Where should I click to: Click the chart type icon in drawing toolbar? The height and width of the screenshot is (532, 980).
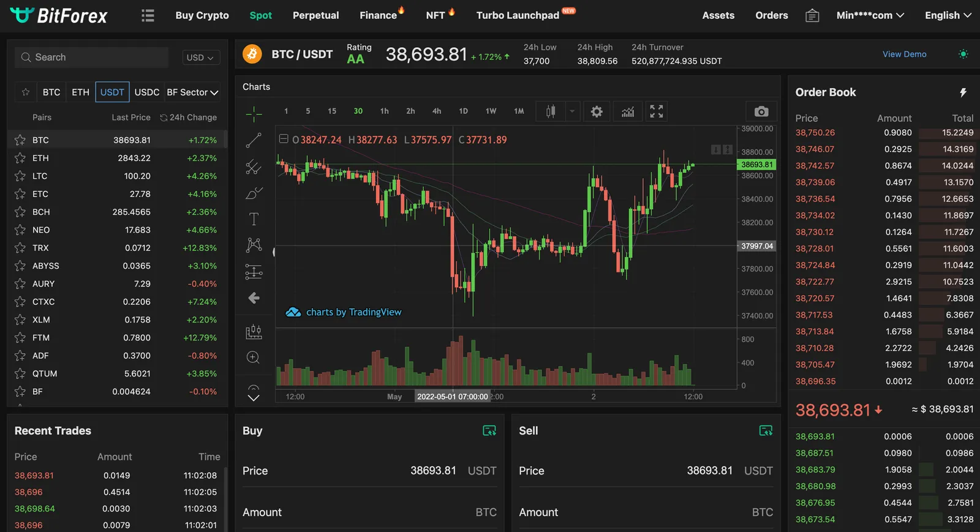point(254,332)
